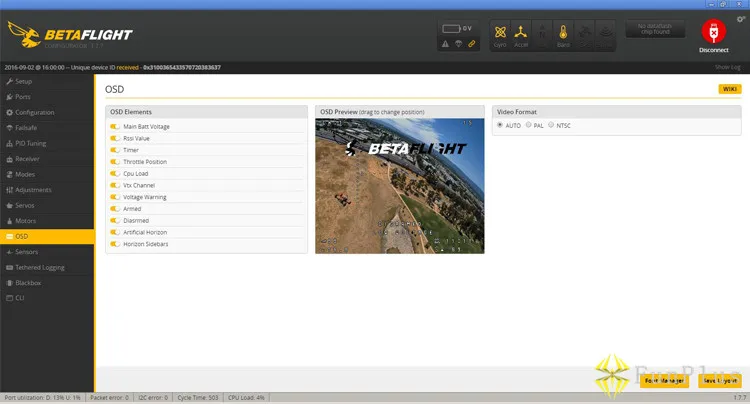Click the CPU Load 4% status text
The width and height of the screenshot is (750, 404).
tap(246, 398)
